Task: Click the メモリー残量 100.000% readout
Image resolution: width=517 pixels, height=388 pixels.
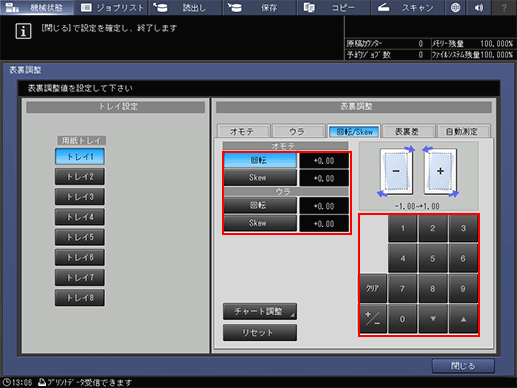Action: (472, 44)
